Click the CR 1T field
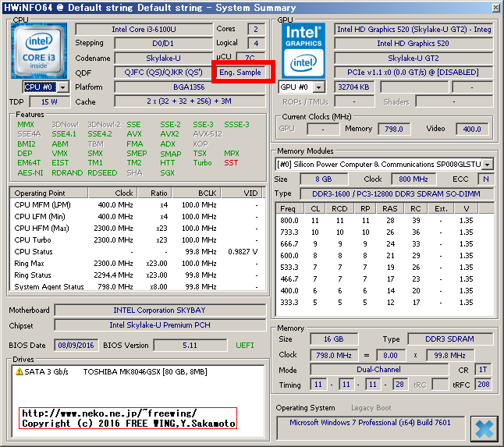Screen dimensions: 504x447 tap(483, 370)
